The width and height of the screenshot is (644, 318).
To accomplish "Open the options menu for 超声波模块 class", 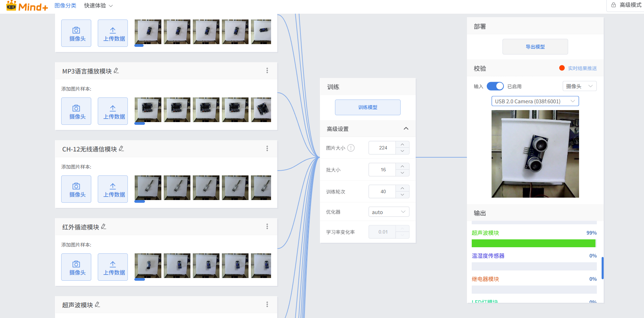I will click(267, 304).
